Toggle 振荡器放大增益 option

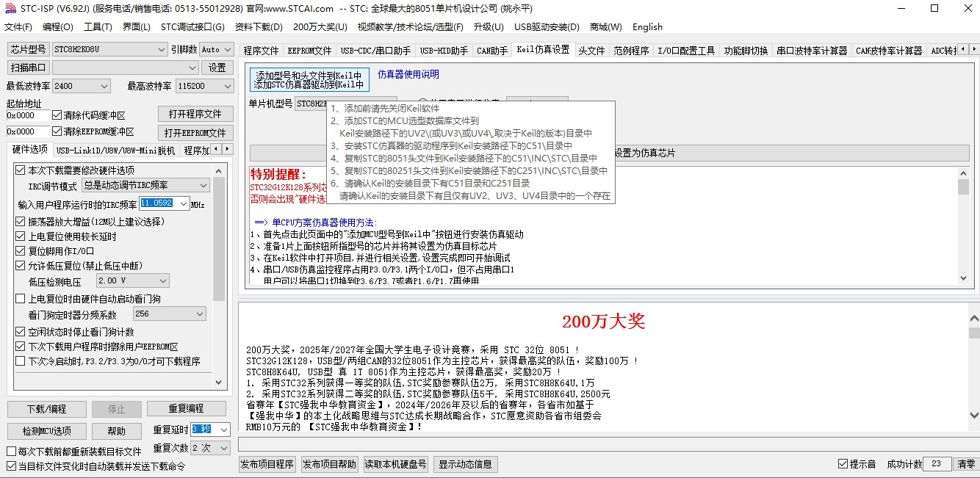tap(21, 222)
